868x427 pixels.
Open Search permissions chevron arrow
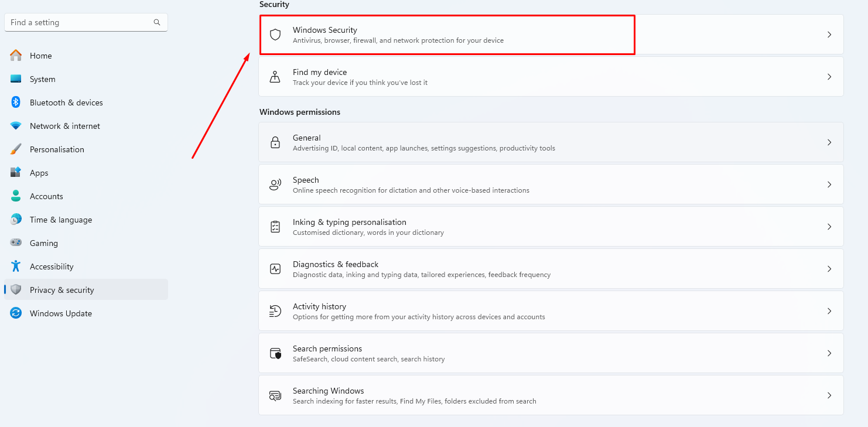(x=829, y=353)
